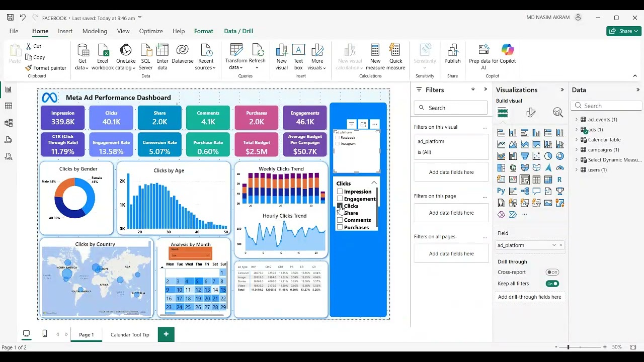Click the filter icon above ad_platform slicer
The image size is (644, 362).
click(351, 124)
